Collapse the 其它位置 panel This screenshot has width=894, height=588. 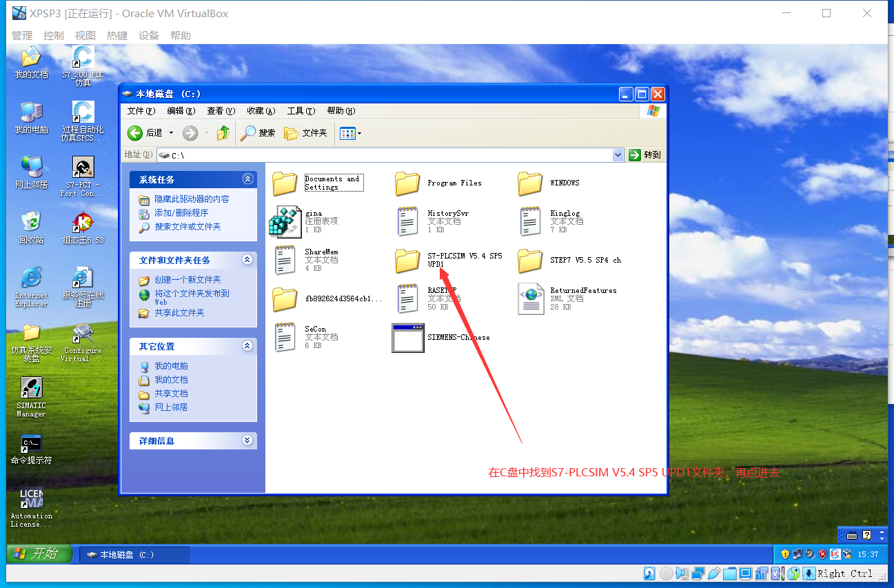pyautogui.click(x=247, y=346)
